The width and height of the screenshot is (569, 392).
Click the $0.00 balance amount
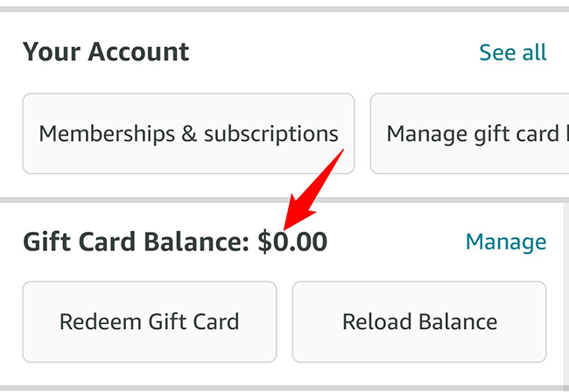tap(292, 241)
